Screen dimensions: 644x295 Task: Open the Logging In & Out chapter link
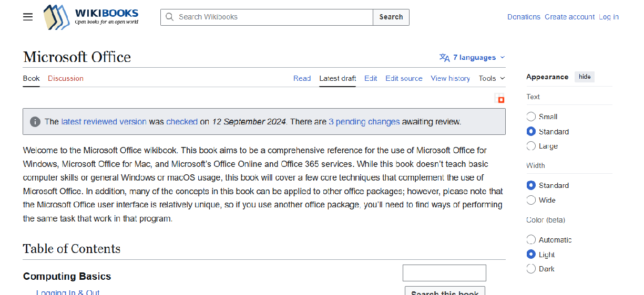tap(68, 292)
